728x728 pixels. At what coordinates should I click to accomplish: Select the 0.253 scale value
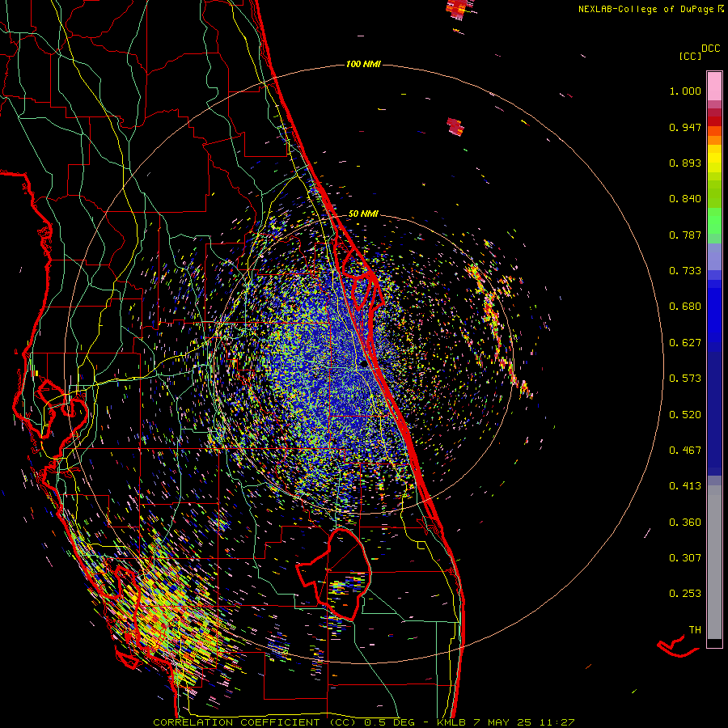coord(685,594)
